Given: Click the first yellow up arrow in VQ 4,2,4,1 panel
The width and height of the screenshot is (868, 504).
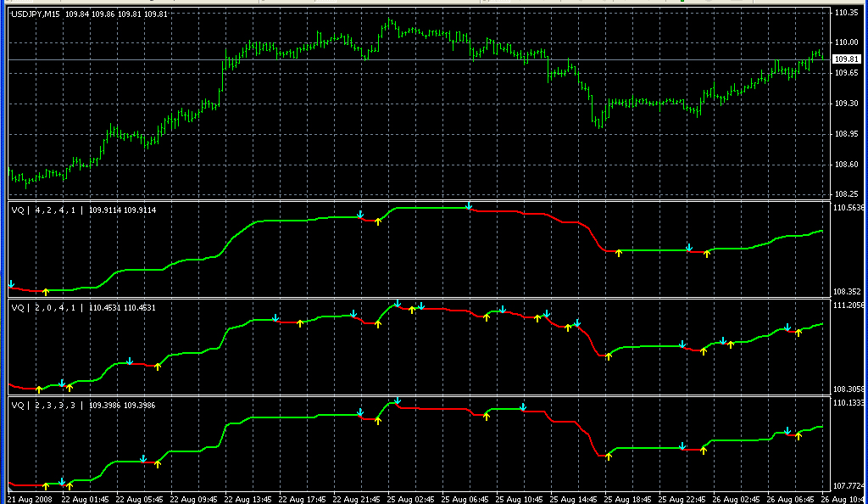Looking at the screenshot, I should 46,292.
